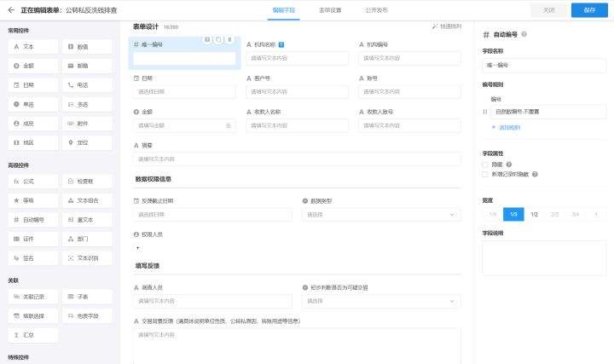Add a 文本组合 text combination control
Image resolution: width=614 pixels, height=364 pixels.
point(87,200)
